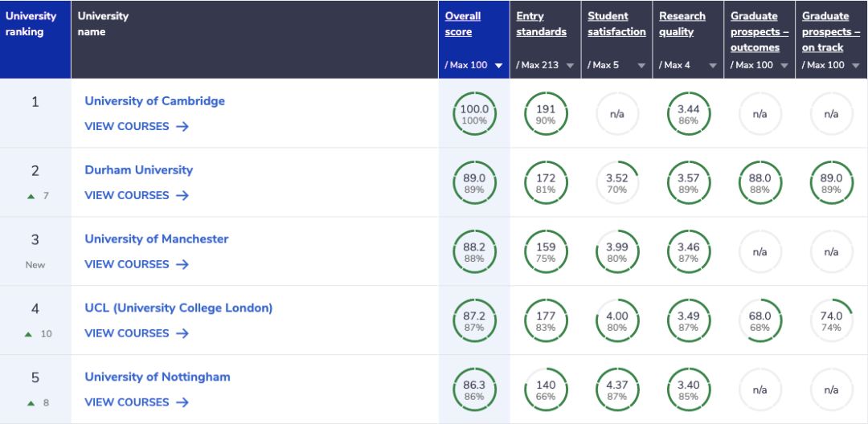Click UCL's 74.0 graduate prospects on track circle

(x=831, y=321)
